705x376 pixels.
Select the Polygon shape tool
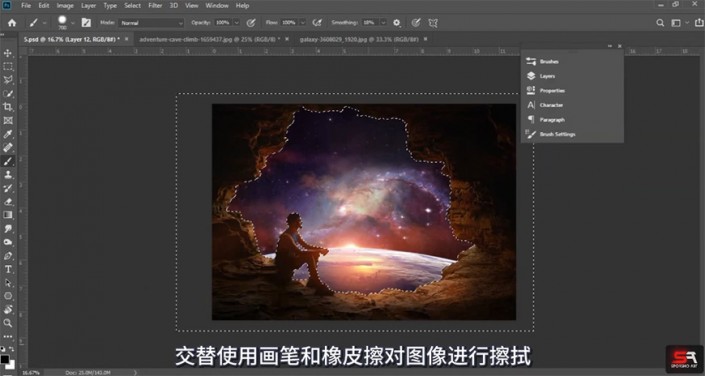(x=8, y=296)
